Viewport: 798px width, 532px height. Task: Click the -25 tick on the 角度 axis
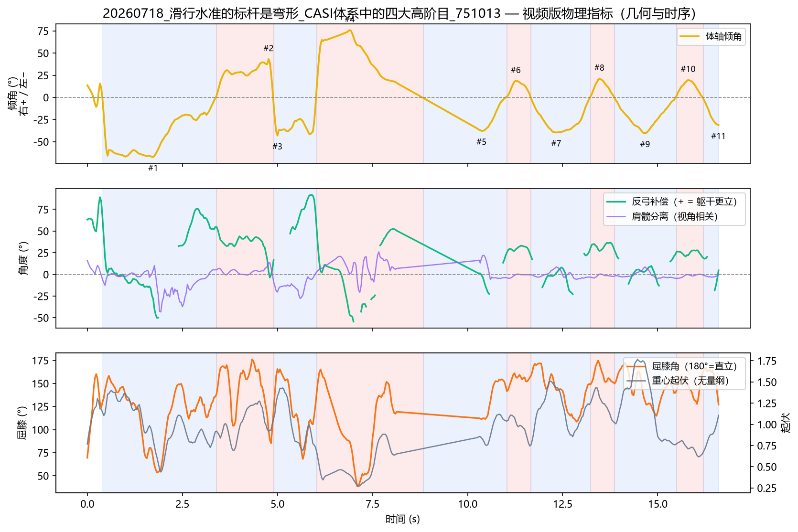tap(41, 296)
